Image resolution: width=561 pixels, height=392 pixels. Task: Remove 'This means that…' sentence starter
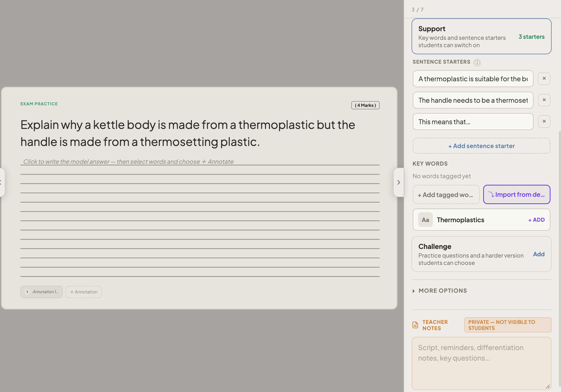coord(544,121)
